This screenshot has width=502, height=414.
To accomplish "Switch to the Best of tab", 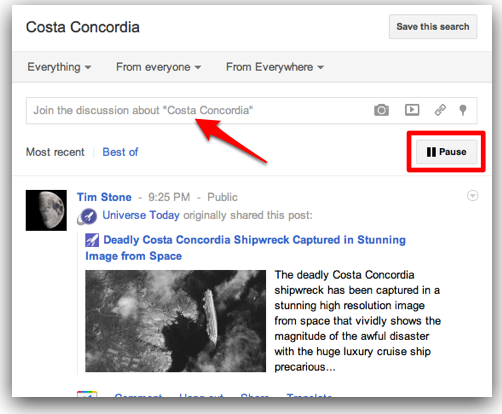I will point(120,152).
